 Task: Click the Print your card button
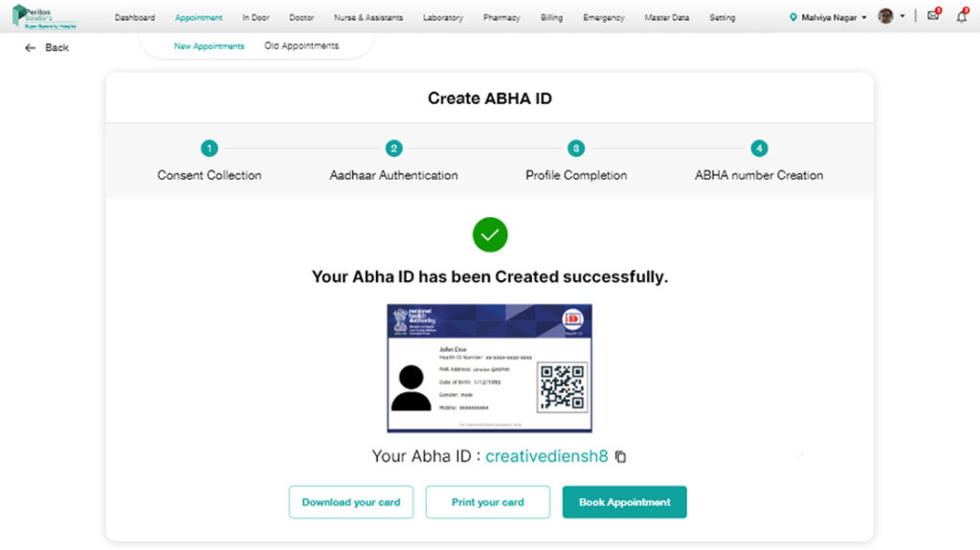(488, 502)
